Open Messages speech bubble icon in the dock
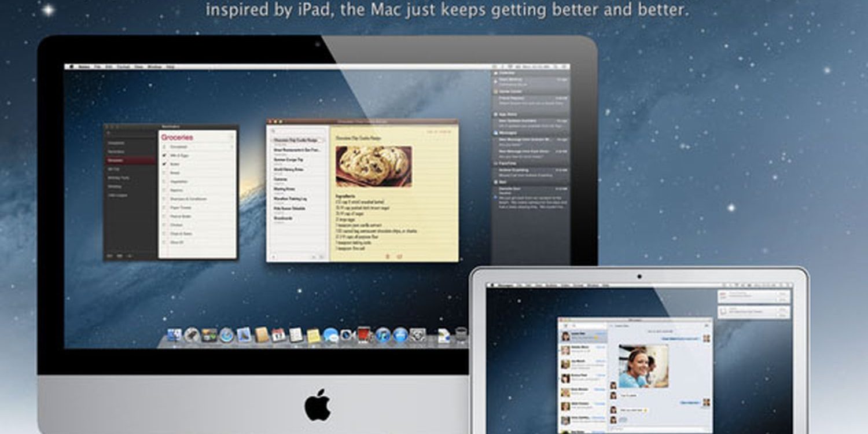The image size is (868, 434). (330, 335)
